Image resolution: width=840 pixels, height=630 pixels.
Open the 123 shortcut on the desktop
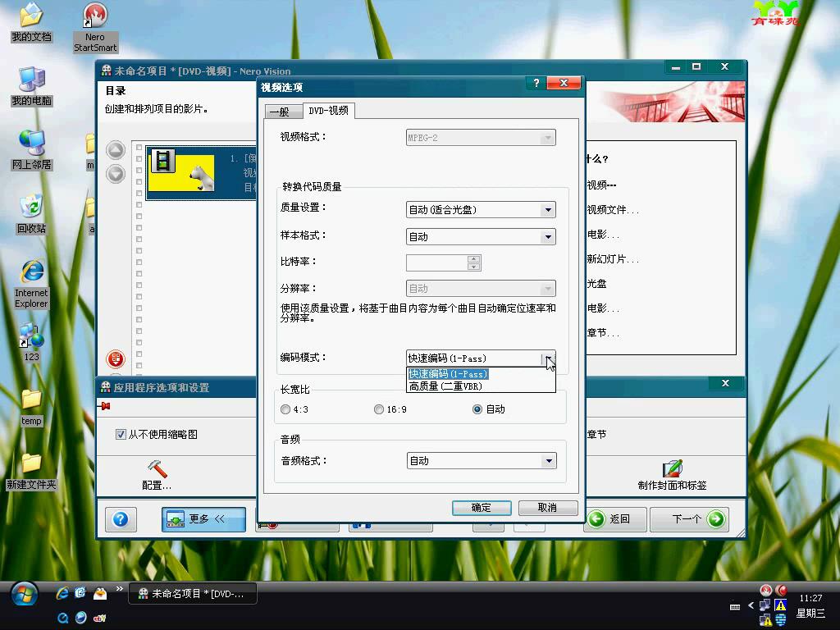pos(32,343)
